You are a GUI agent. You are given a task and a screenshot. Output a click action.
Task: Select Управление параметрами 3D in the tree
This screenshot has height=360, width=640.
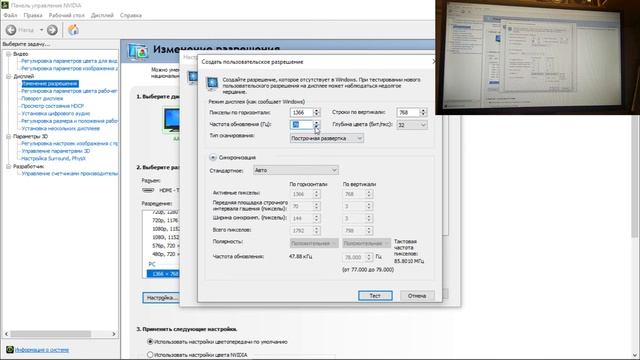click(x=56, y=151)
